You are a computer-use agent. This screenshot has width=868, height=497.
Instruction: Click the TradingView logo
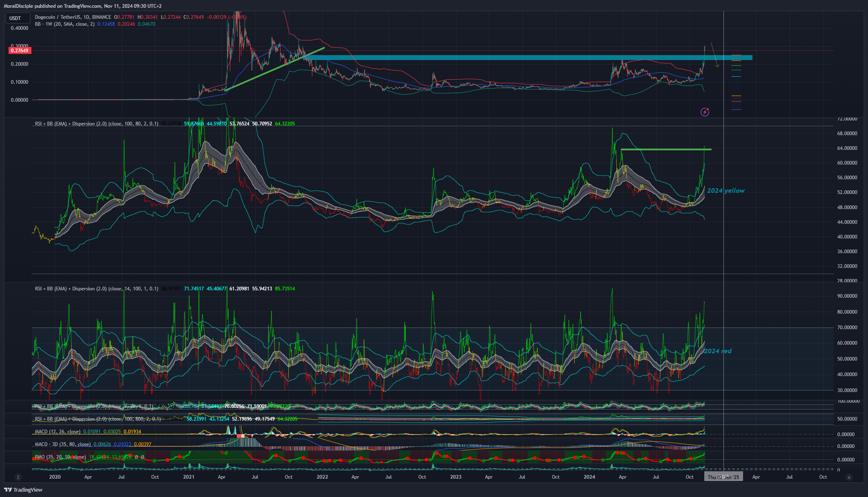click(23, 490)
